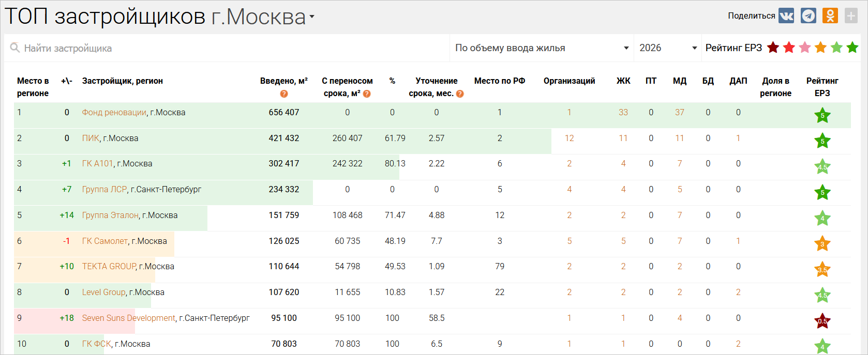The image size is (868, 355).
Task: Sort by Место в регионе column
Action: click(33, 87)
